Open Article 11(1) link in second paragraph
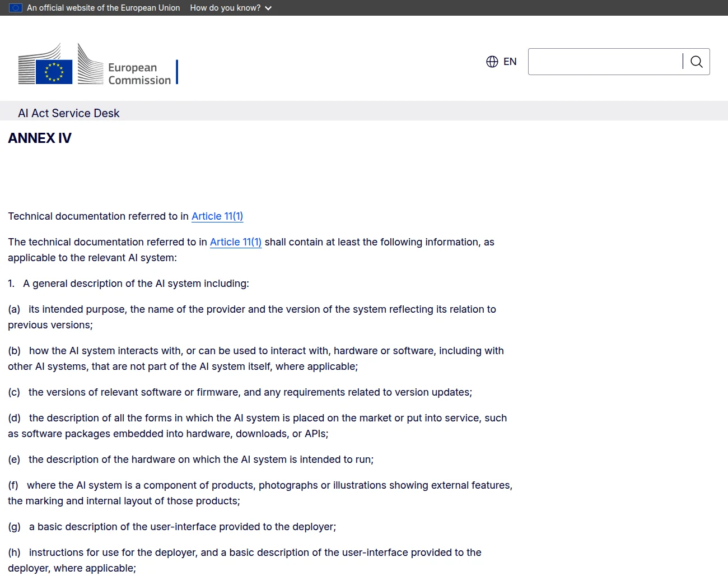728x580 pixels. point(236,242)
